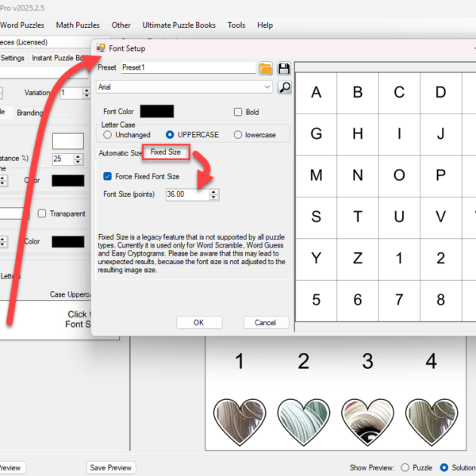Open the Branding tab

click(x=30, y=113)
